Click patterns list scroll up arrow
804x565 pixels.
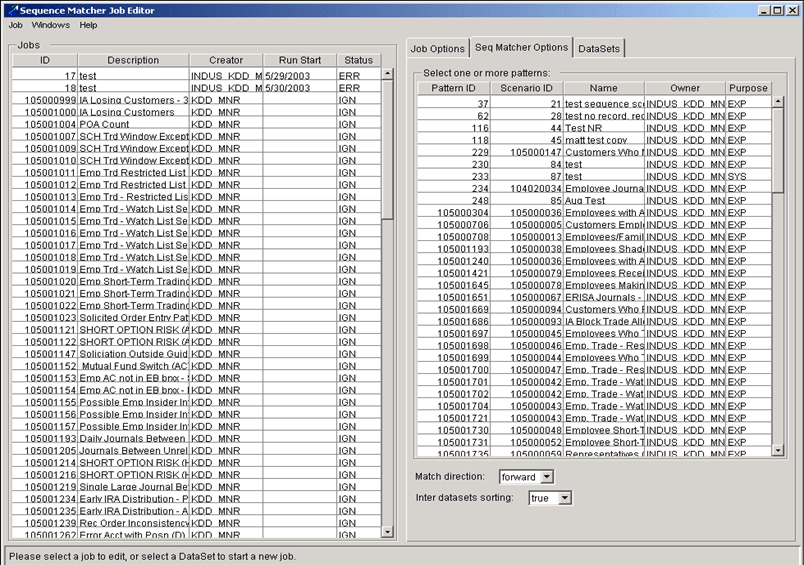[778, 102]
